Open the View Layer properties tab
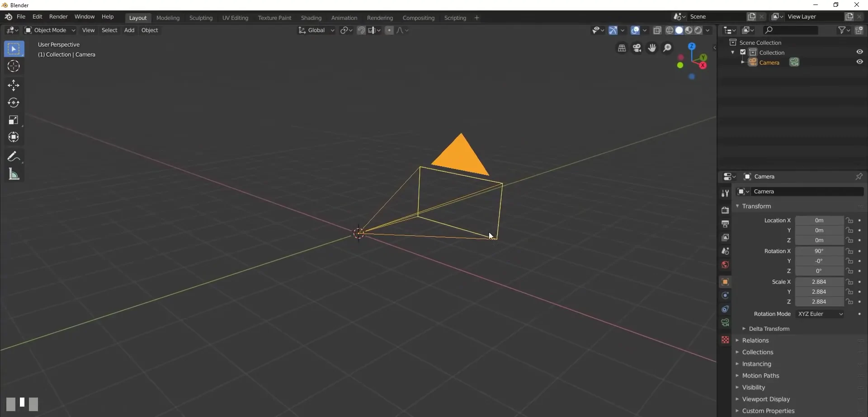Image resolution: width=868 pixels, height=417 pixels. pyautogui.click(x=725, y=237)
